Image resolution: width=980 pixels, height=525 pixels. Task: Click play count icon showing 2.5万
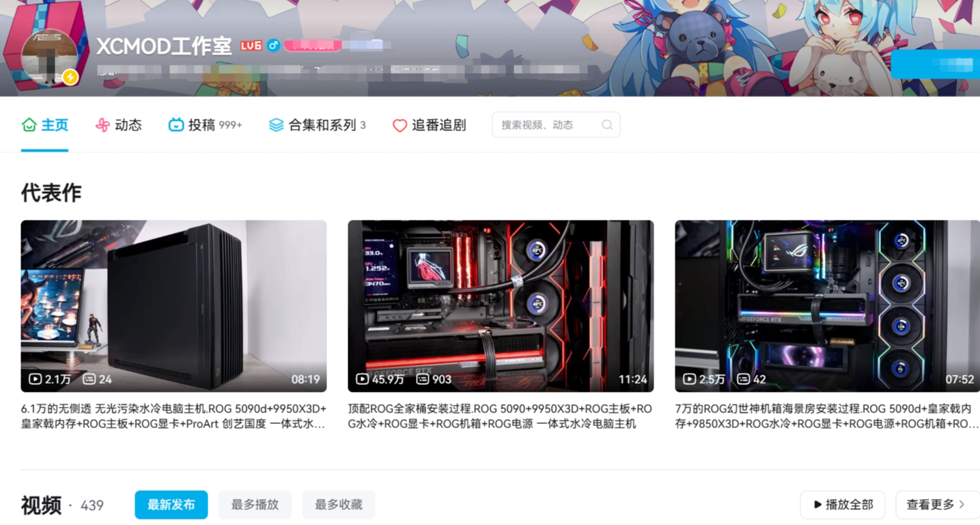690,379
